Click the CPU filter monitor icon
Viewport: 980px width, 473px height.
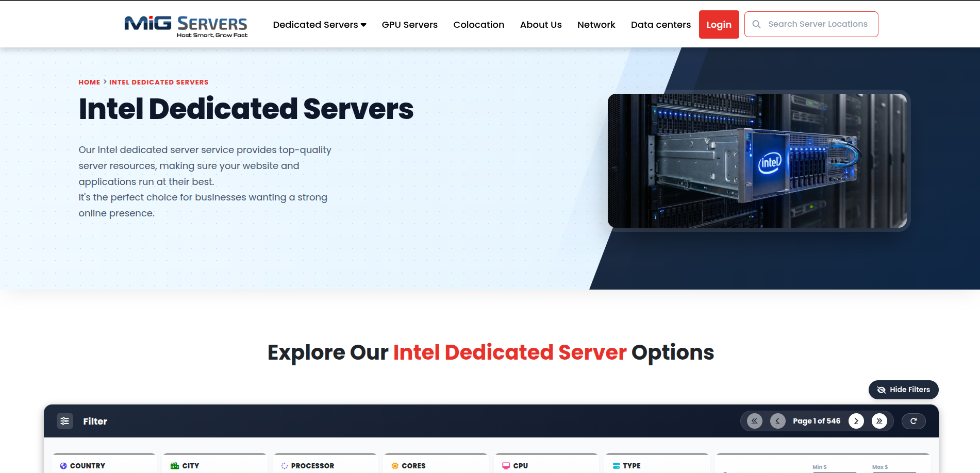(506, 465)
